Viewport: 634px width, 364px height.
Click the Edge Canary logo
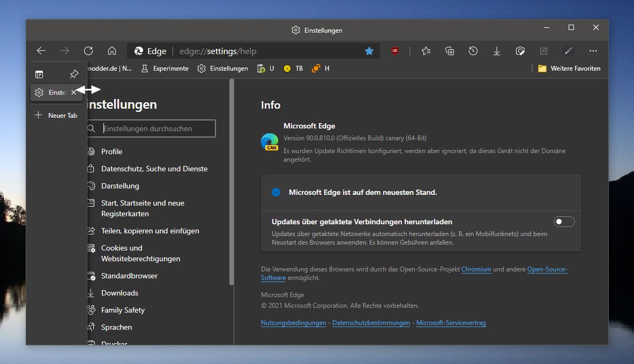270,142
